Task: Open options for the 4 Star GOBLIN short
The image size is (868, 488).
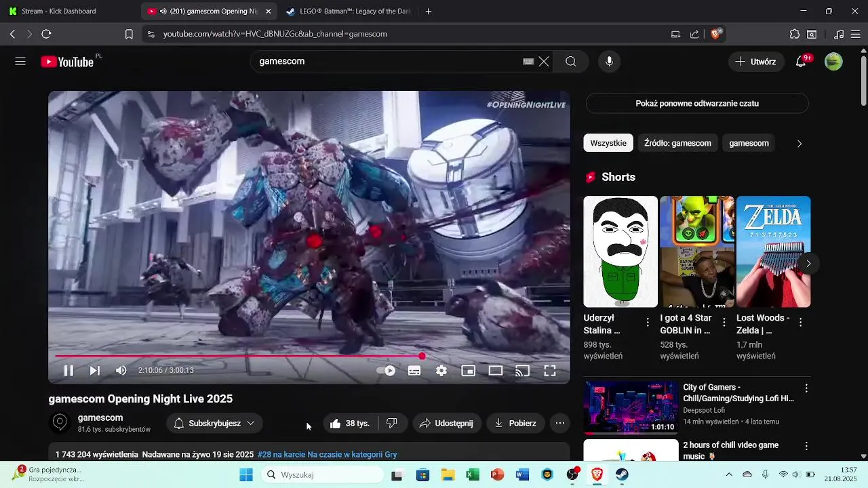Action: click(x=724, y=323)
